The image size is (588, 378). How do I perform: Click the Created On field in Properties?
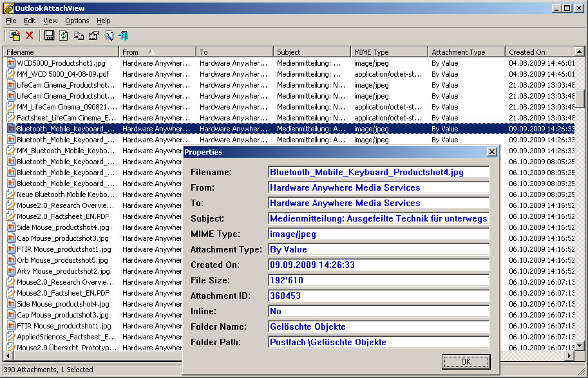379,265
